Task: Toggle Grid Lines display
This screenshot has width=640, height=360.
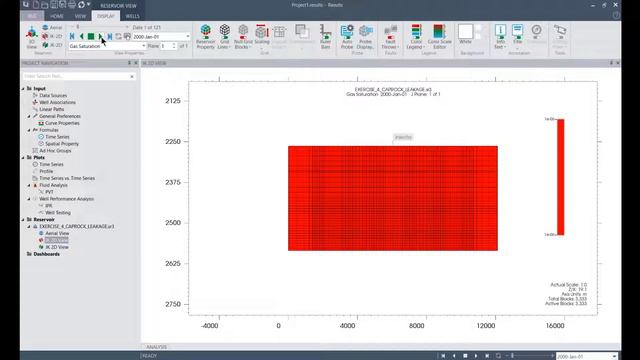Action: (224, 37)
